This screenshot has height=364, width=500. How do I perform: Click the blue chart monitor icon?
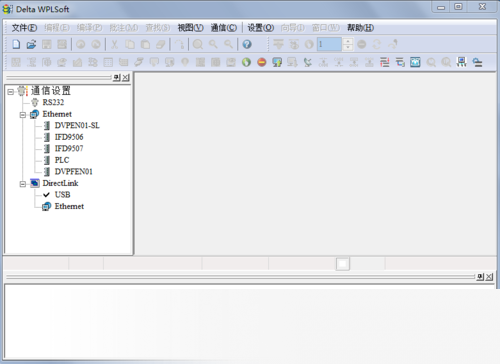click(x=415, y=62)
